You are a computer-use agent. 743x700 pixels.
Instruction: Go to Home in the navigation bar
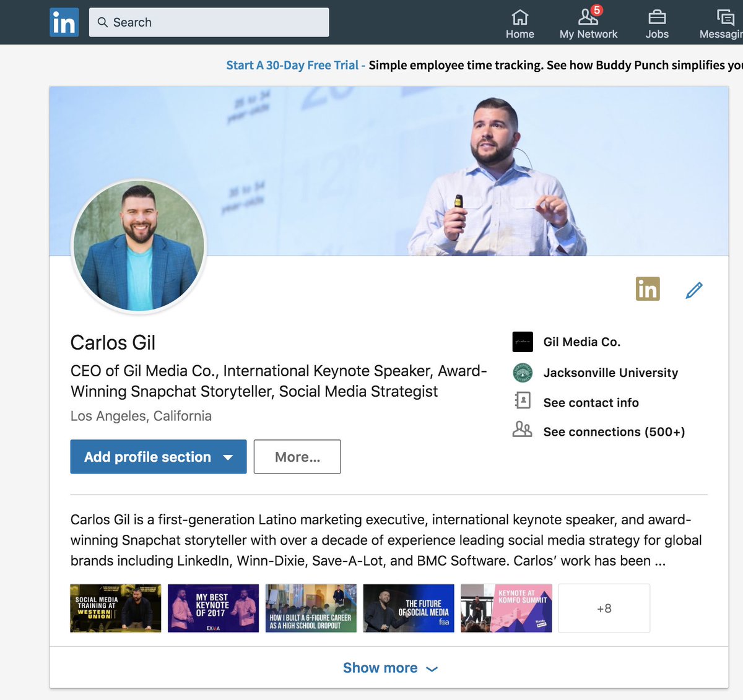pos(520,24)
